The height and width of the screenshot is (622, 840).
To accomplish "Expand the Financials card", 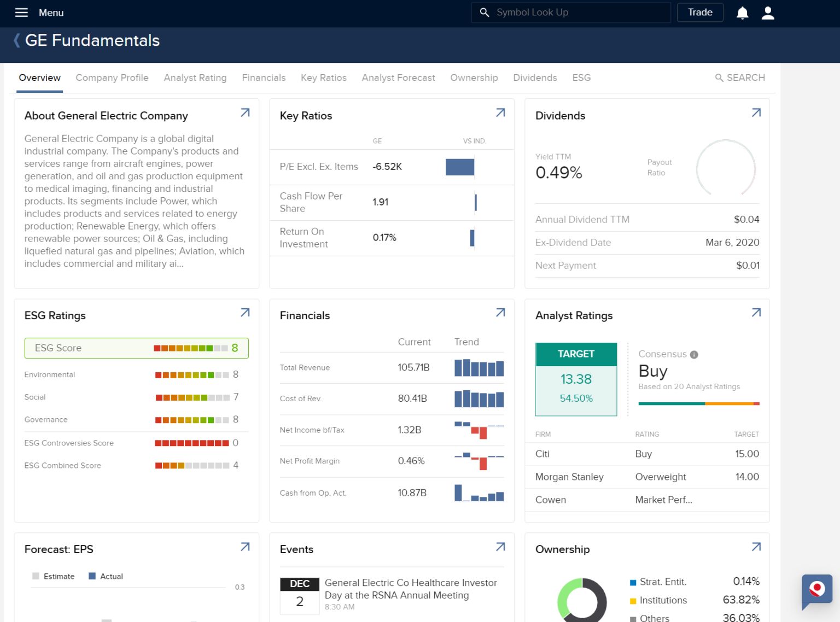I will click(500, 312).
